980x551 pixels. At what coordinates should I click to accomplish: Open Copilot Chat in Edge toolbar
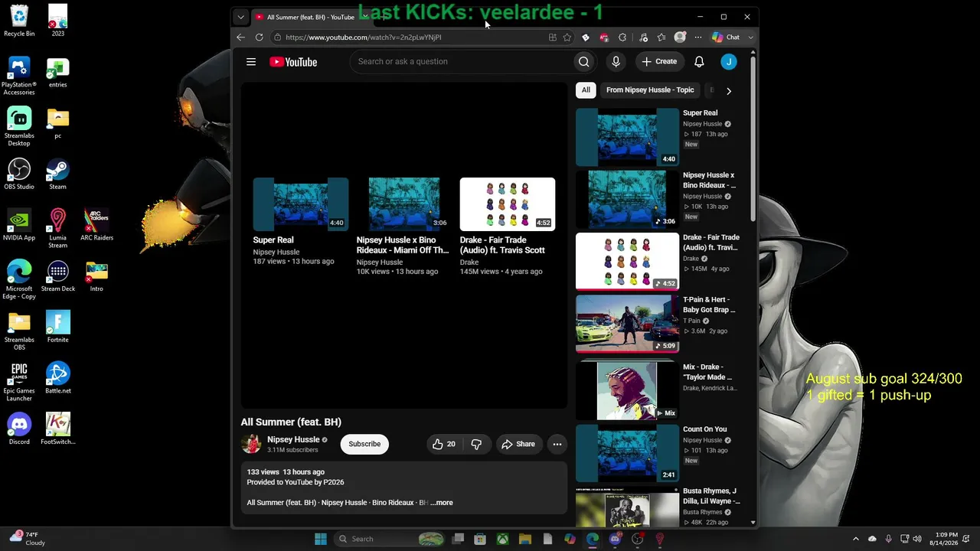tap(726, 37)
